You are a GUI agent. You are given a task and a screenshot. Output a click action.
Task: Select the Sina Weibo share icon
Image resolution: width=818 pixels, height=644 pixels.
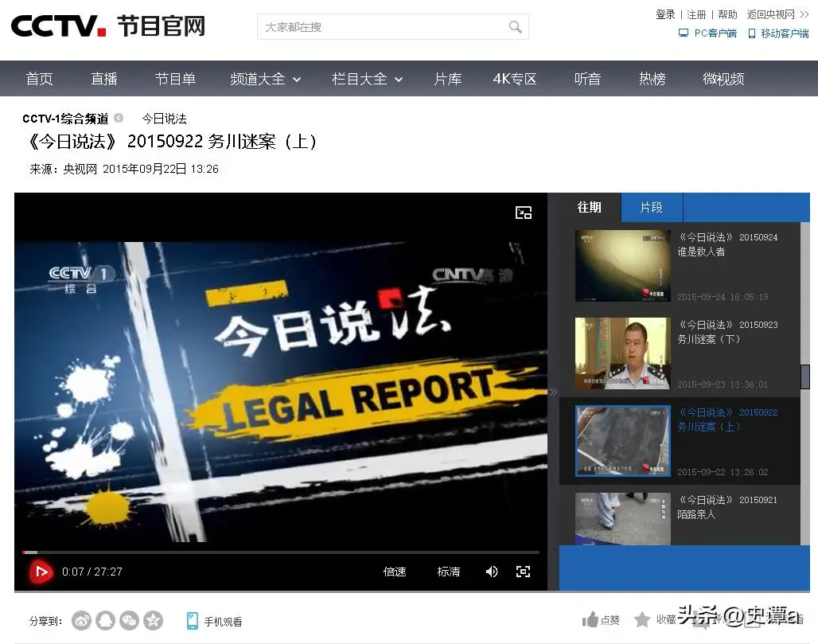click(81, 620)
